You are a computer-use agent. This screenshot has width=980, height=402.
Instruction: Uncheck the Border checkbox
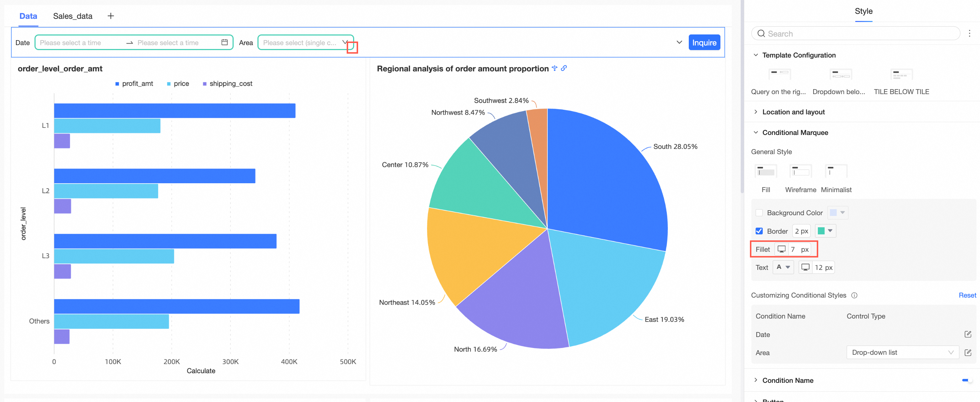click(x=759, y=231)
